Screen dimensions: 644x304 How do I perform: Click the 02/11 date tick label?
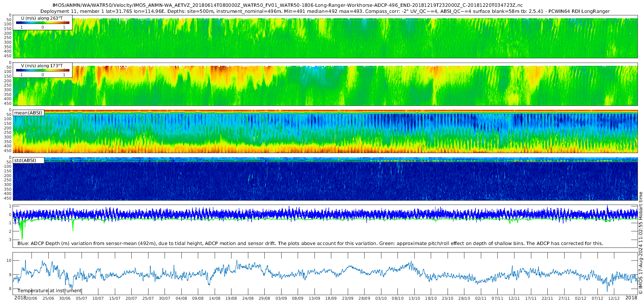click(x=481, y=298)
